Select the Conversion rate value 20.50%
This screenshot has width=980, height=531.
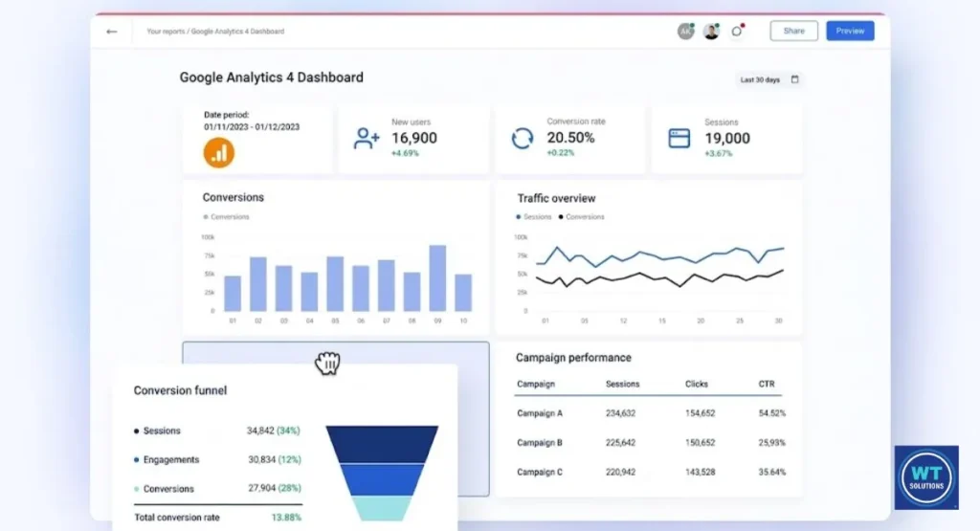tap(570, 138)
